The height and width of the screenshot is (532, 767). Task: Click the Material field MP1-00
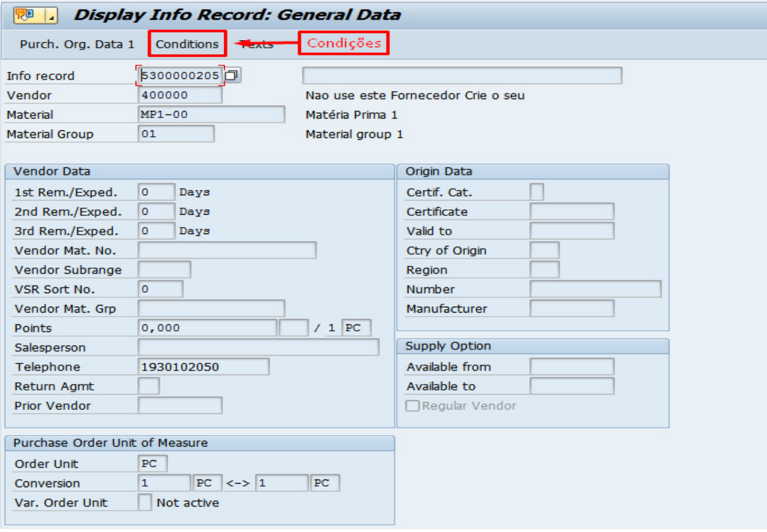pos(211,114)
